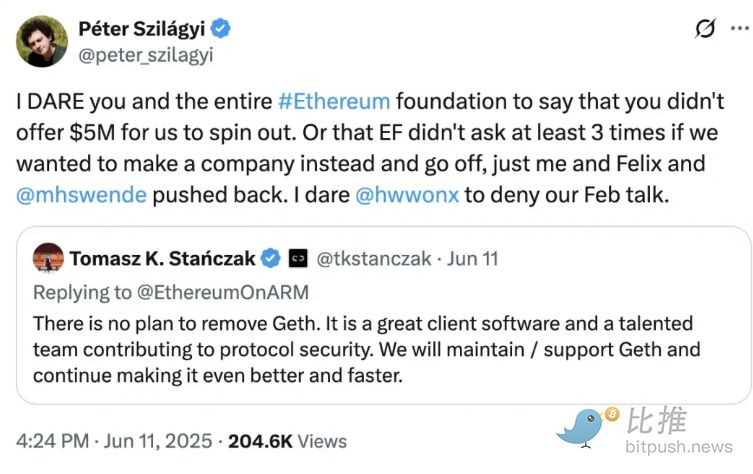Click the @tkstanczak handle

pos(374,259)
